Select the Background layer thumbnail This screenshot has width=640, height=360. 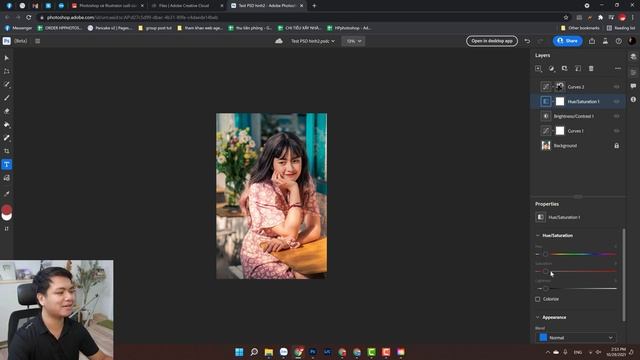[x=546, y=146]
